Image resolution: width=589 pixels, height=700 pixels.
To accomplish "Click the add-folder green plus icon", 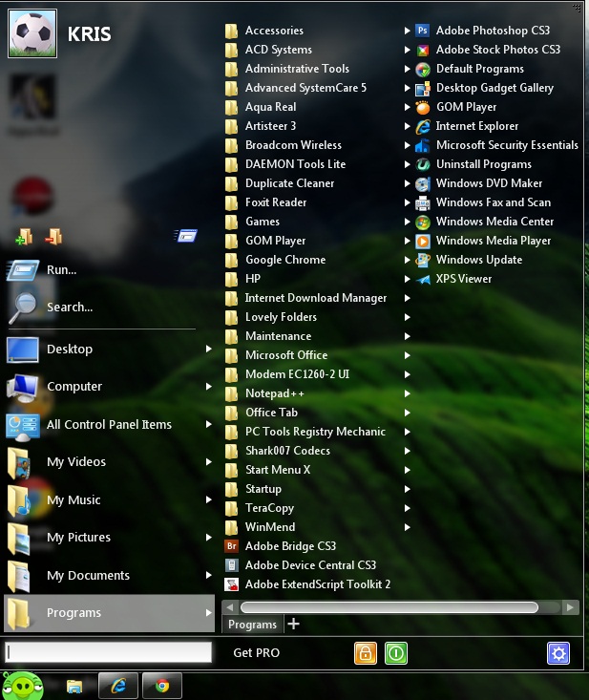I will 24,237.
